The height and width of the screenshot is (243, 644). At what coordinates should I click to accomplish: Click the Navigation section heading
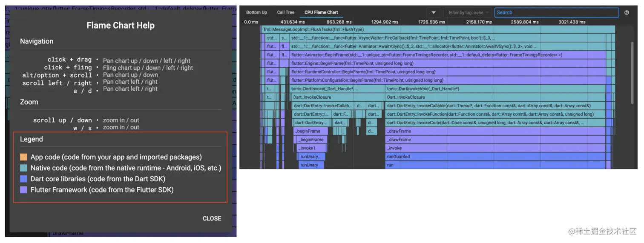point(37,41)
